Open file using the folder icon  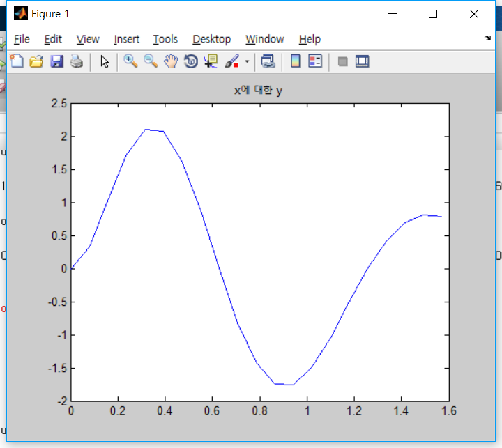click(x=36, y=61)
